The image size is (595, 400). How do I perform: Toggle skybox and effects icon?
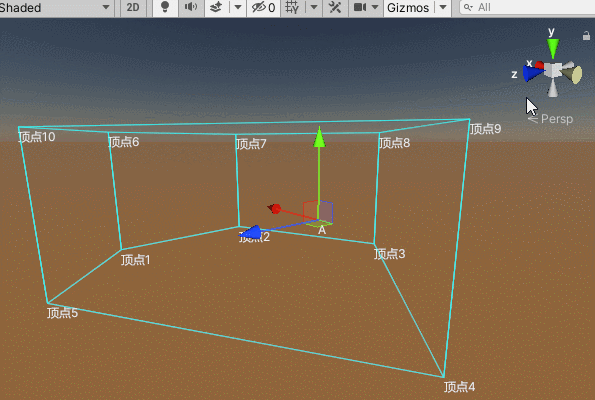(216, 7)
